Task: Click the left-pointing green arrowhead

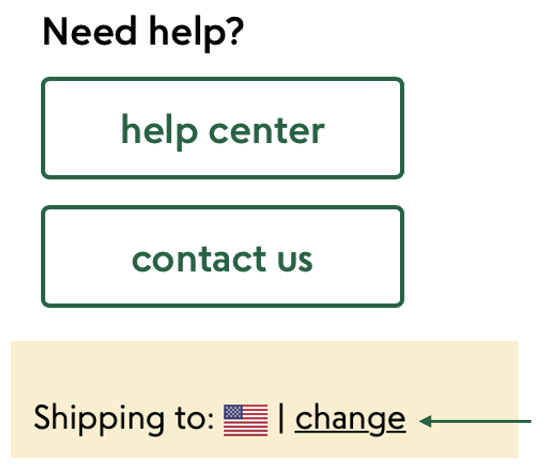Action: pos(426,421)
